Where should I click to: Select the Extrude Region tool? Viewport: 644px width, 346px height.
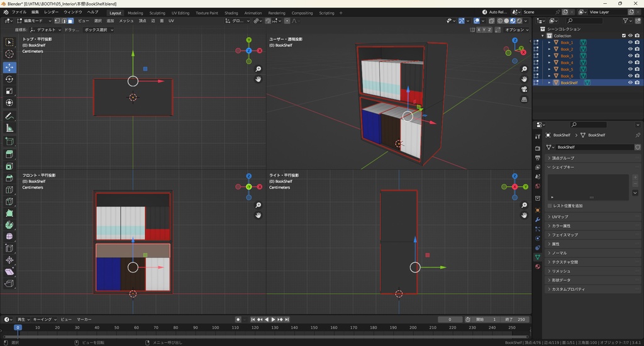[9, 154]
